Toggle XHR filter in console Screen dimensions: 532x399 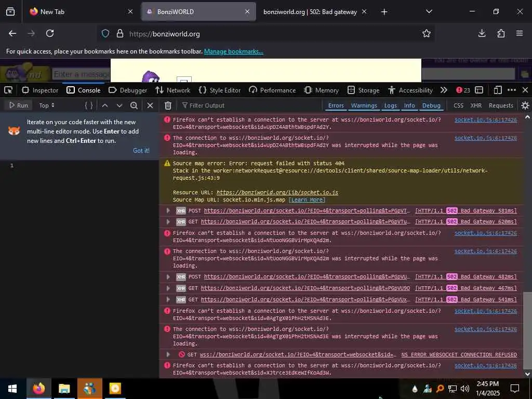[x=476, y=105]
